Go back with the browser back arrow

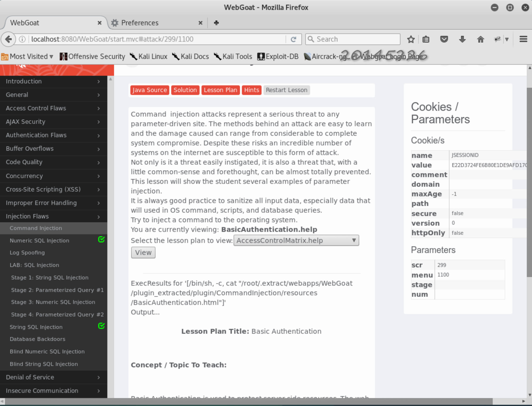pos(9,39)
